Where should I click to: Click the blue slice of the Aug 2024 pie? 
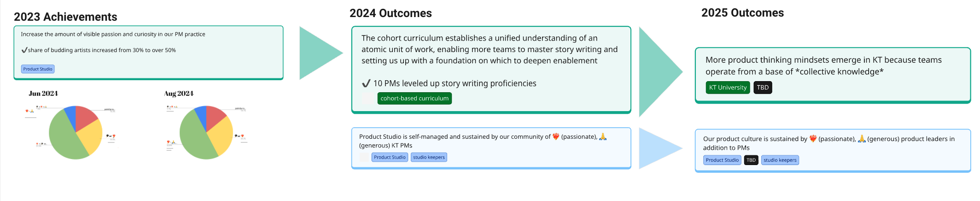click(x=201, y=114)
